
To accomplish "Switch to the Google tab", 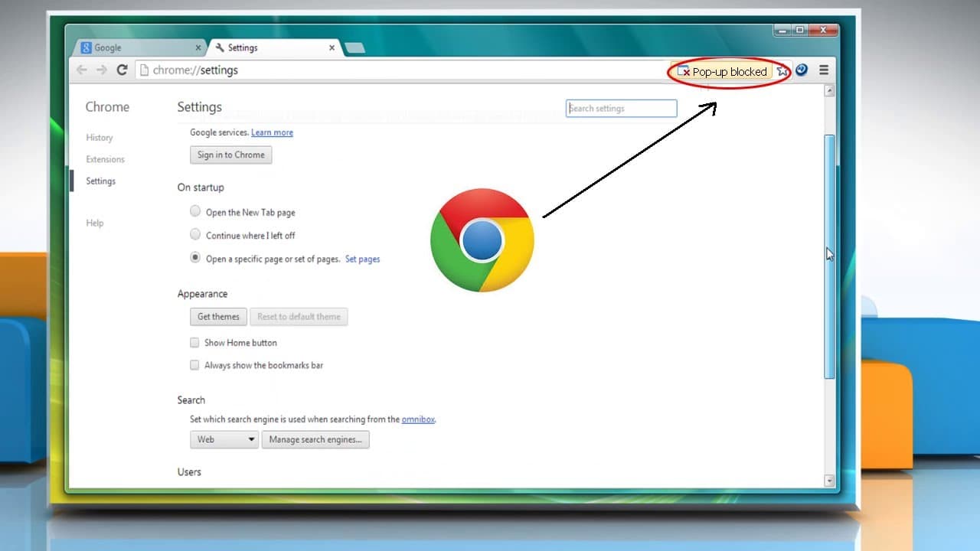I will click(x=139, y=47).
